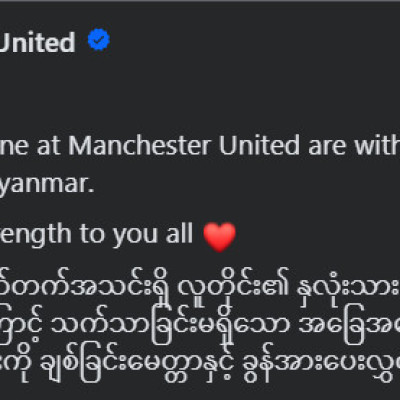Open the United page name link
This screenshot has height=400, width=400.
pos(37,42)
